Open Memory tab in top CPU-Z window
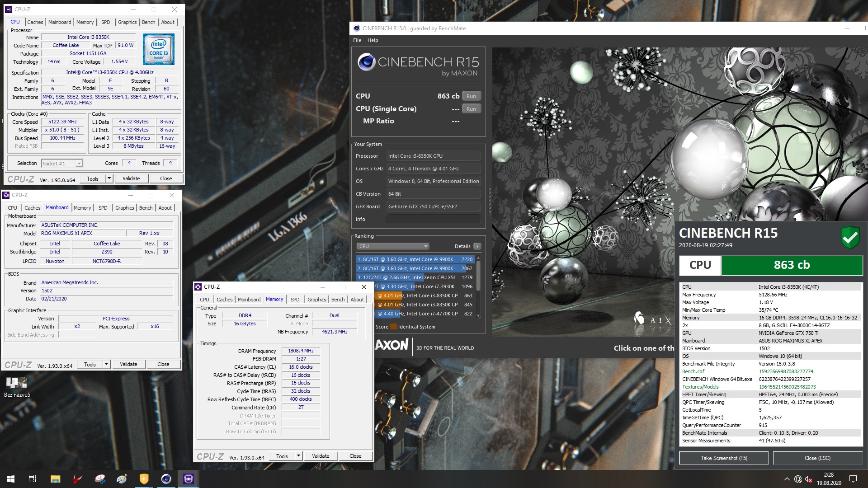Viewport: 868px width, 488px height. 85,22
